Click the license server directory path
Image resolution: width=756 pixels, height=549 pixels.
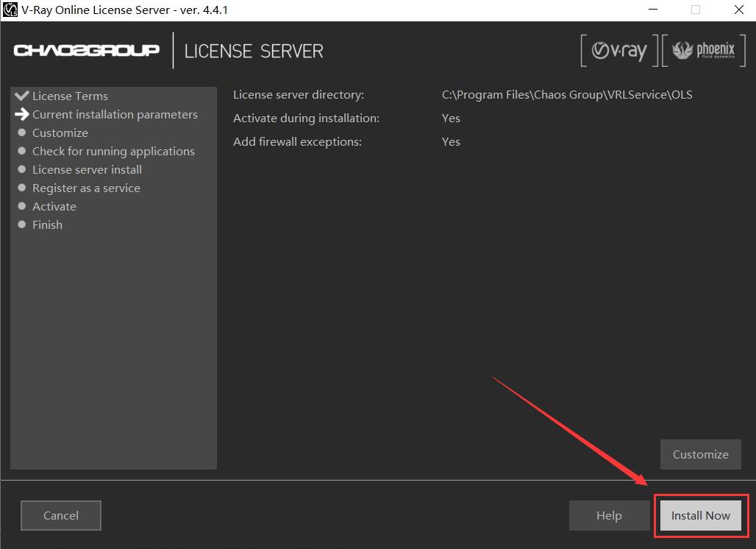566,94
